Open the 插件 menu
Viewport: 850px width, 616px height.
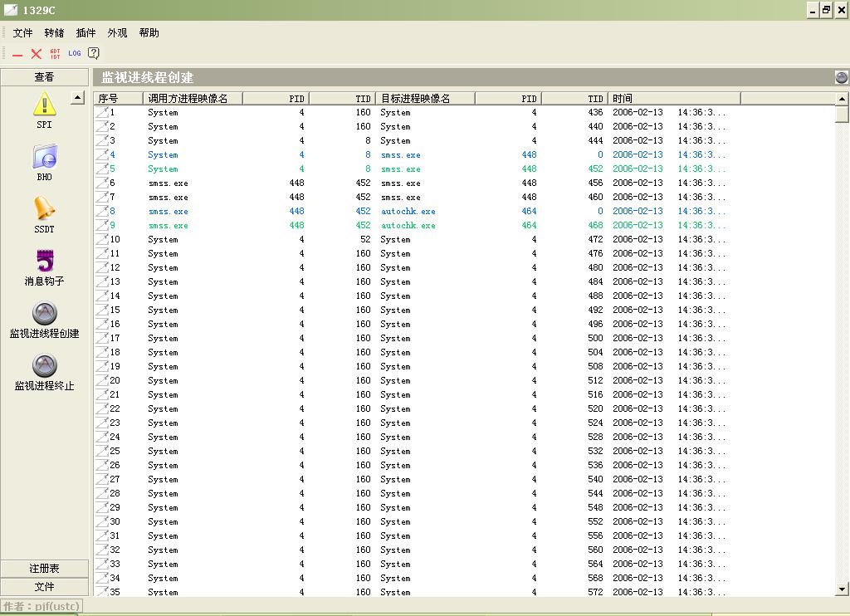(85, 33)
